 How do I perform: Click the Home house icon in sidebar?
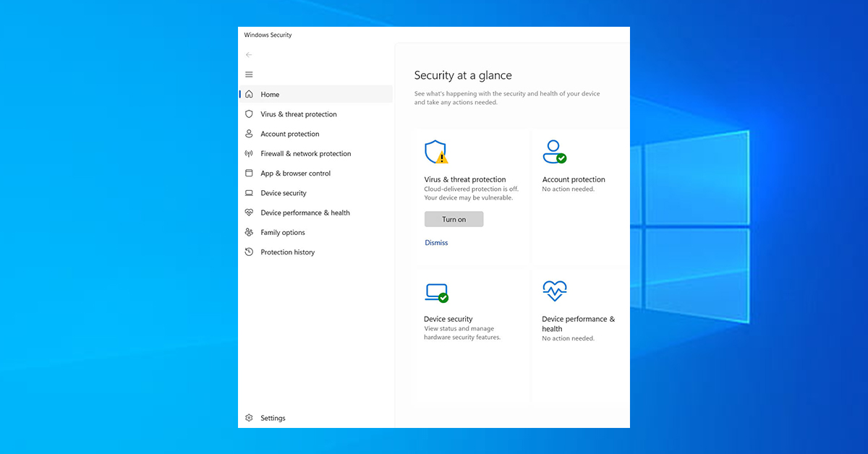249,94
